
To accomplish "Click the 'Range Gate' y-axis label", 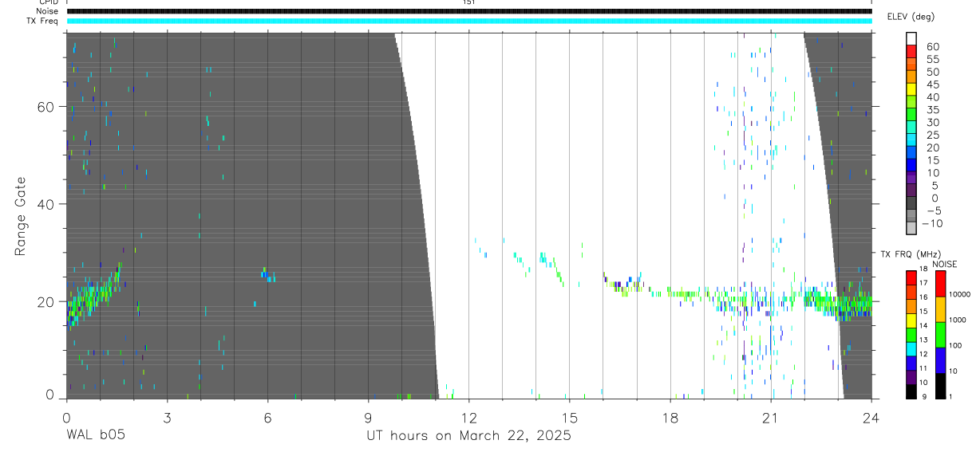I will pos(22,214).
